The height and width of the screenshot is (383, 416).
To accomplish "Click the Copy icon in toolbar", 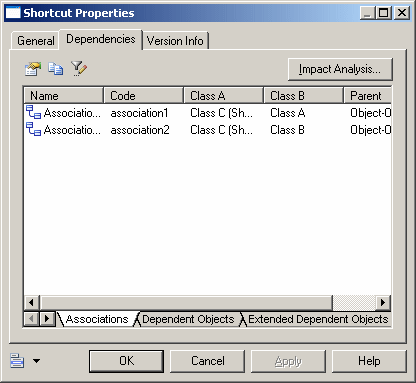I will 55,68.
